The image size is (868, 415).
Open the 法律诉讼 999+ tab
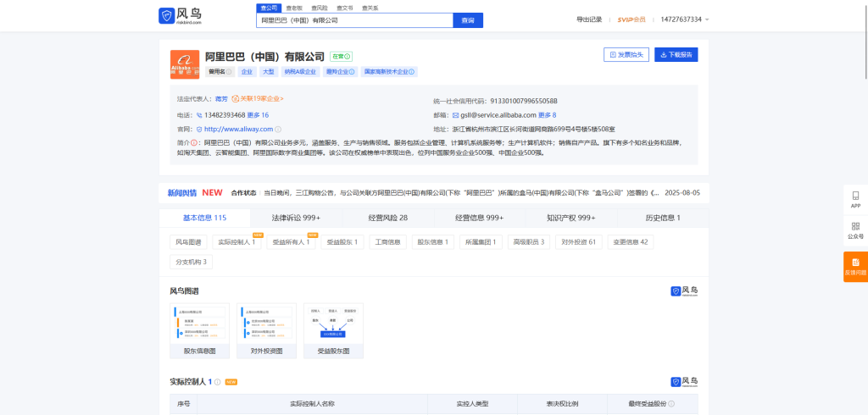[x=296, y=218]
